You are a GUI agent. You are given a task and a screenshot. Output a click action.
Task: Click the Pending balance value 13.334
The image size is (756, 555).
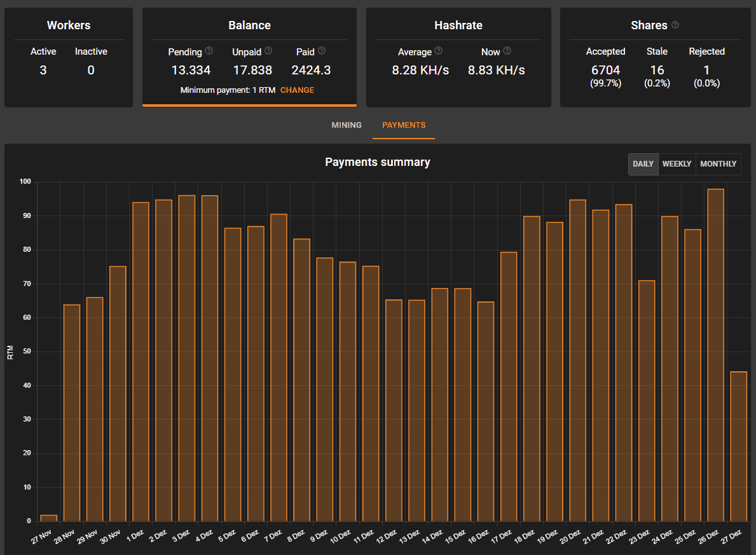tap(191, 71)
